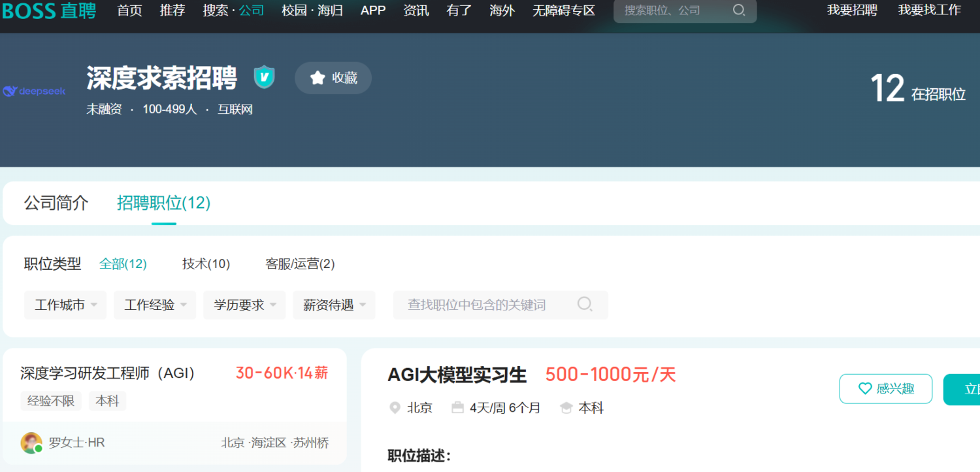
Task: Click the 职位类型 label
Action: click(53, 264)
